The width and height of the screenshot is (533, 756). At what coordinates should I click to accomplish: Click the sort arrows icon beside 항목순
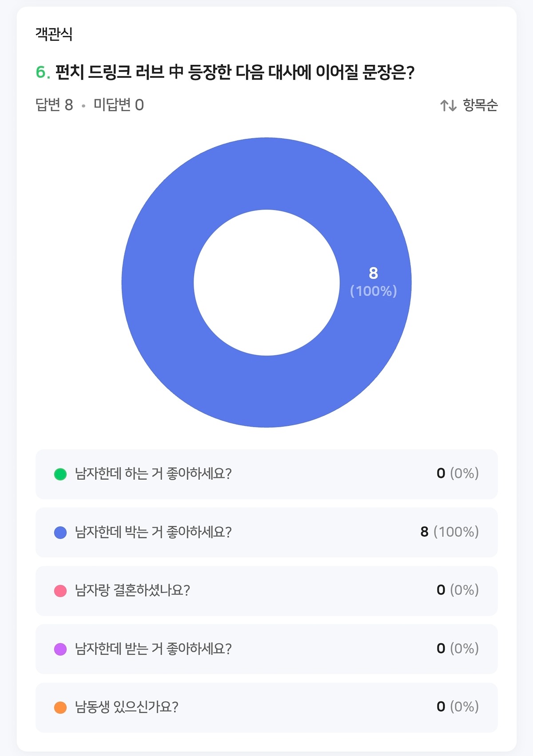tap(448, 106)
